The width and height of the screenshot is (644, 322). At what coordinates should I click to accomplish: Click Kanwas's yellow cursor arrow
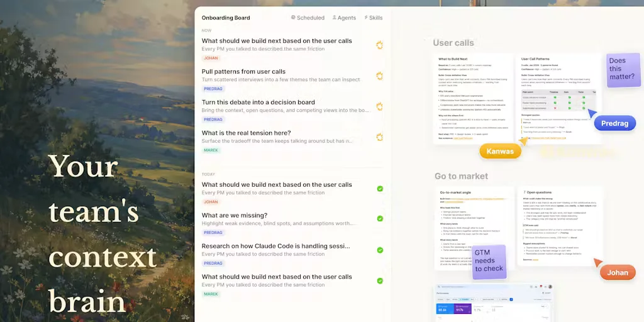(523, 142)
